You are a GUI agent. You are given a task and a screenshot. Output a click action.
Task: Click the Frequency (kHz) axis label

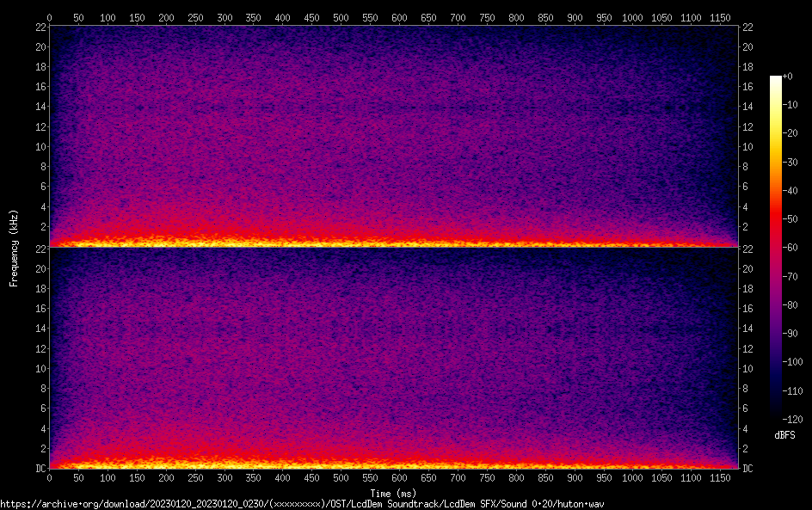[14, 248]
